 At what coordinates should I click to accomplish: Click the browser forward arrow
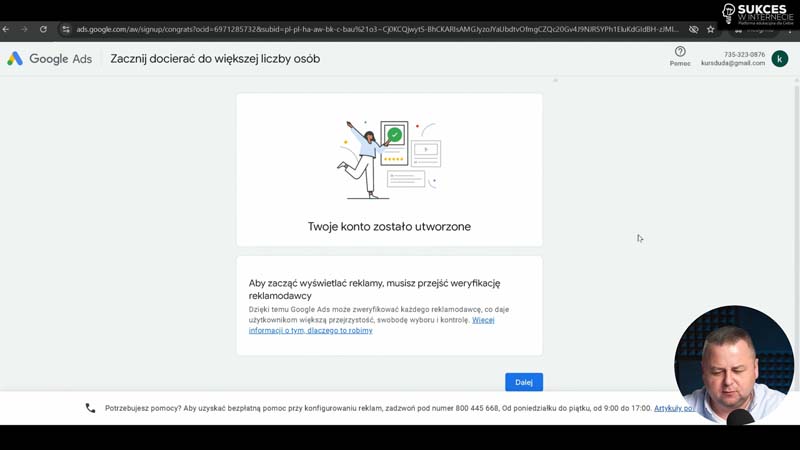pos(25,29)
